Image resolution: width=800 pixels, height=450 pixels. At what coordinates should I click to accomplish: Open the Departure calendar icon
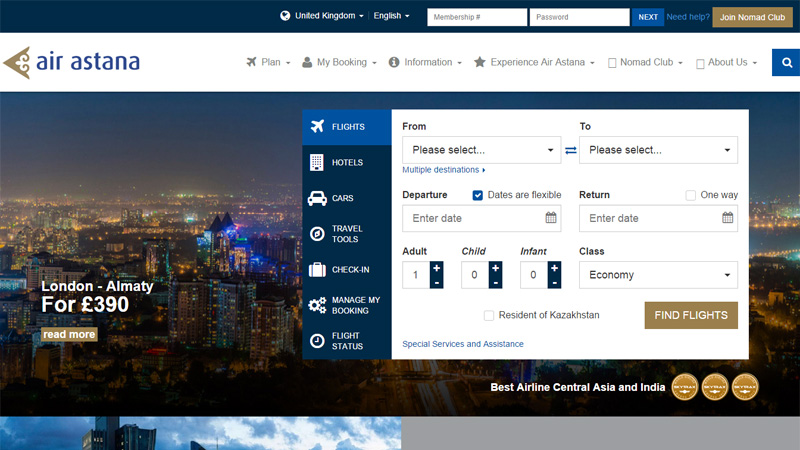click(x=551, y=218)
